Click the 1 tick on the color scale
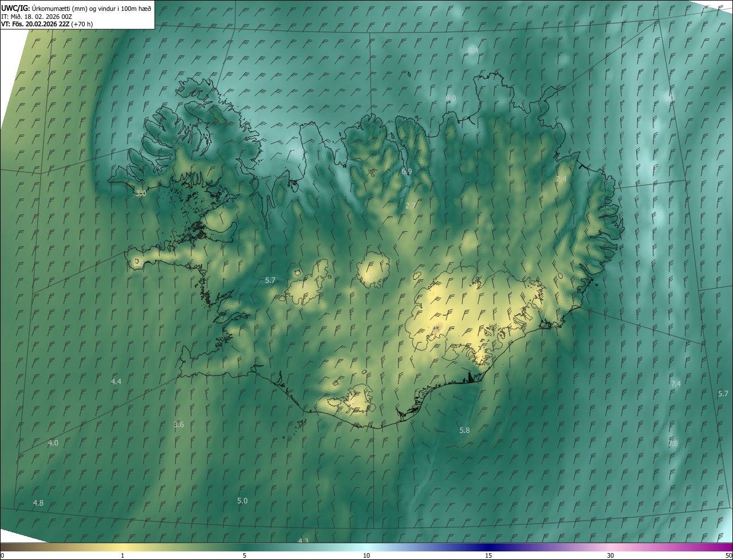733x560 pixels. coord(123,555)
